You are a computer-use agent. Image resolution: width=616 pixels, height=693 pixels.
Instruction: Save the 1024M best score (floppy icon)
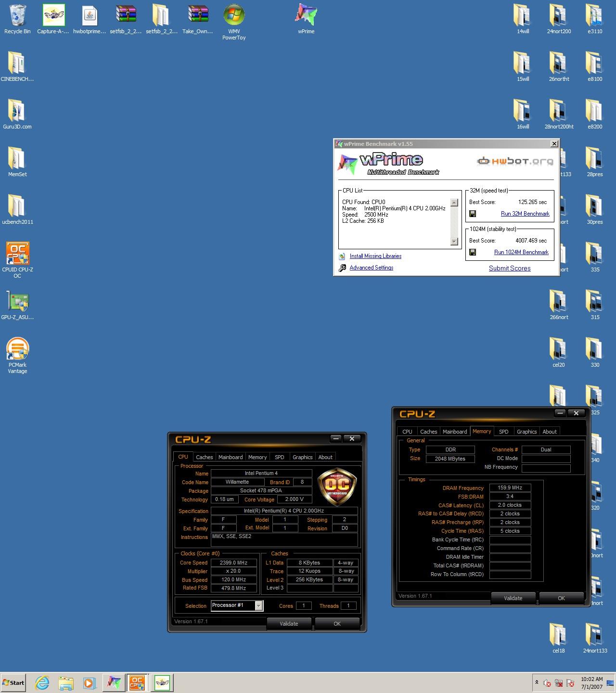473,252
